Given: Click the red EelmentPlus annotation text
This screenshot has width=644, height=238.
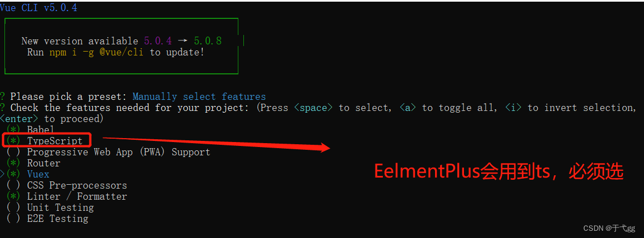Looking at the screenshot, I should [498, 172].
